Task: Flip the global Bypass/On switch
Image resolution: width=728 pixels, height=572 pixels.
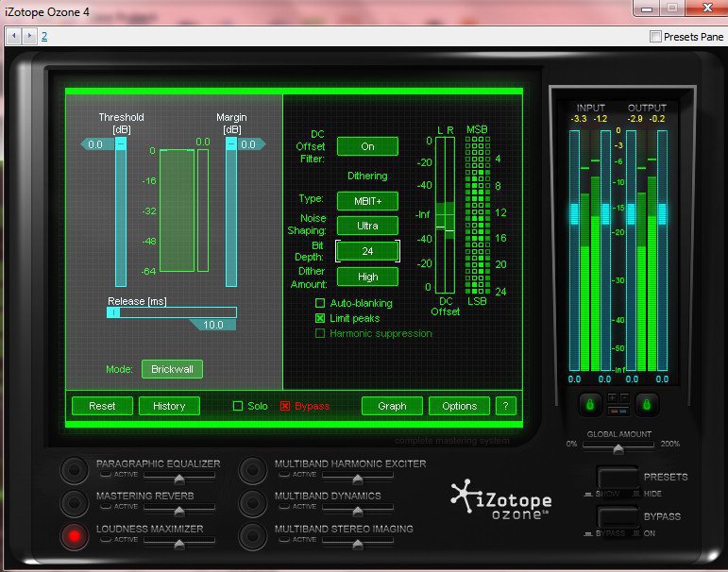Action: click(618, 517)
